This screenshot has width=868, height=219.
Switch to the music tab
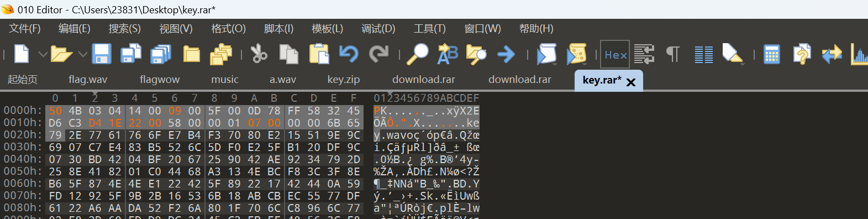(x=225, y=80)
